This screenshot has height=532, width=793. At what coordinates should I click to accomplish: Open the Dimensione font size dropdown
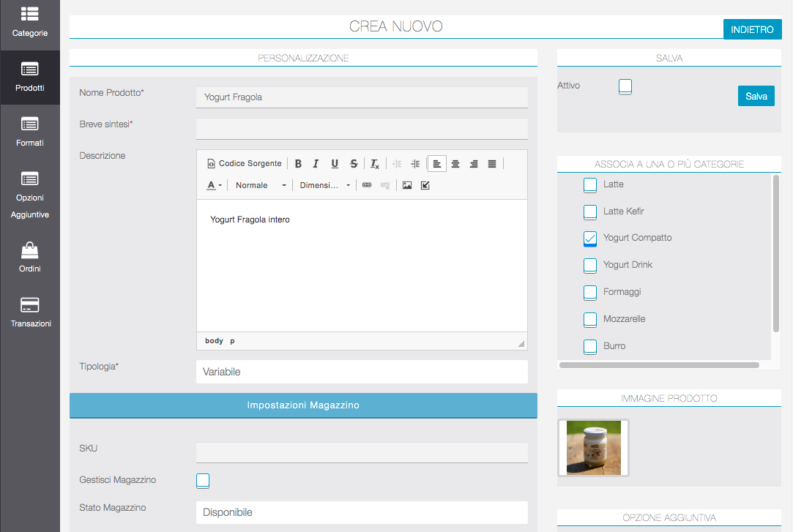pyautogui.click(x=325, y=186)
